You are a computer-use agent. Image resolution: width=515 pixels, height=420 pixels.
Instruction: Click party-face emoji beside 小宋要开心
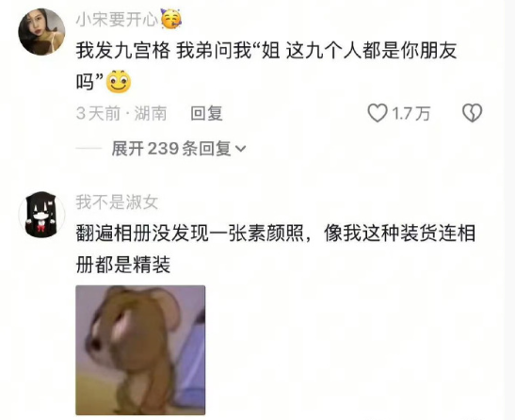pos(170,19)
